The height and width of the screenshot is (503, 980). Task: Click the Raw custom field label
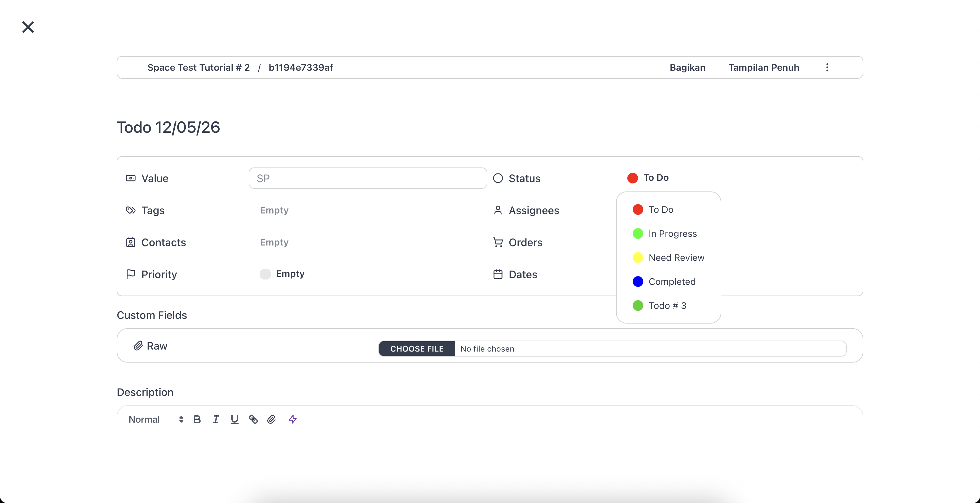point(157,346)
